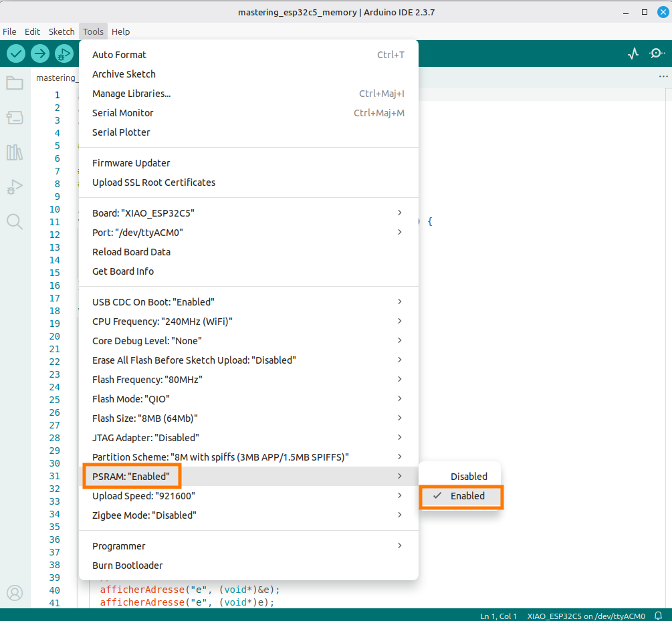Start debugging with the debug toolbar icon
Screen dimensions: 672x621
click(x=64, y=53)
